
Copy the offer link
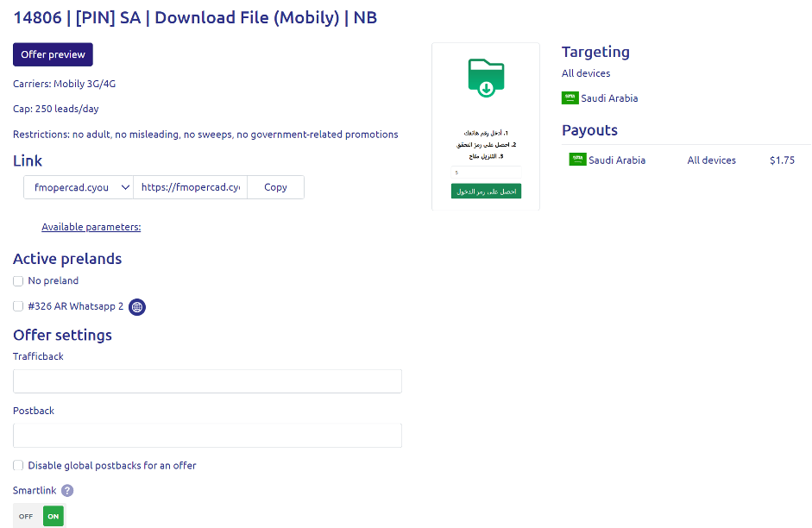click(275, 187)
